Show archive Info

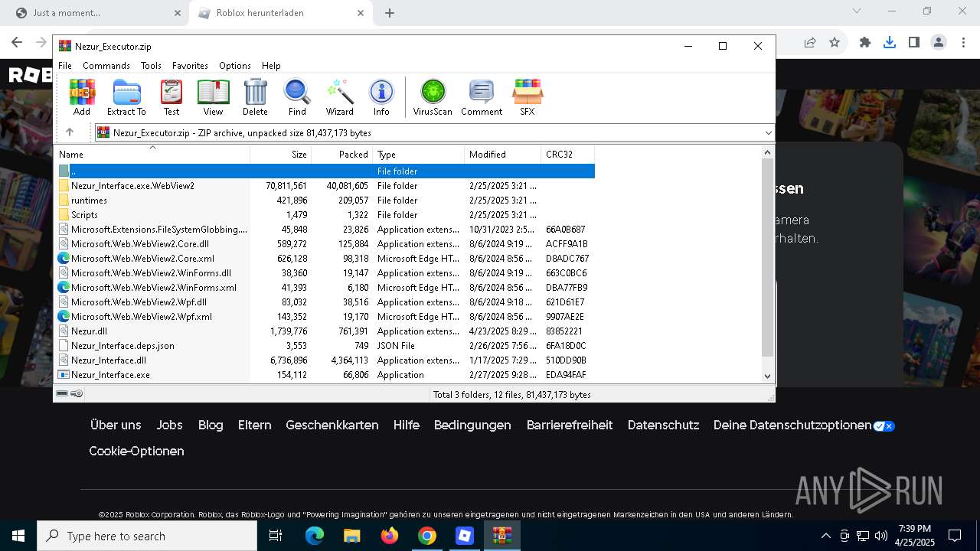click(x=381, y=97)
